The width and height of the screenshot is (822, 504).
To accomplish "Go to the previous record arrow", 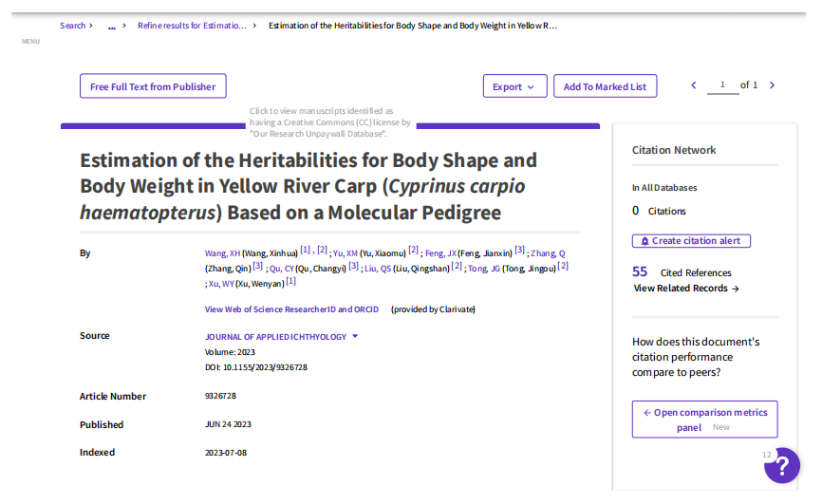I will (x=694, y=85).
